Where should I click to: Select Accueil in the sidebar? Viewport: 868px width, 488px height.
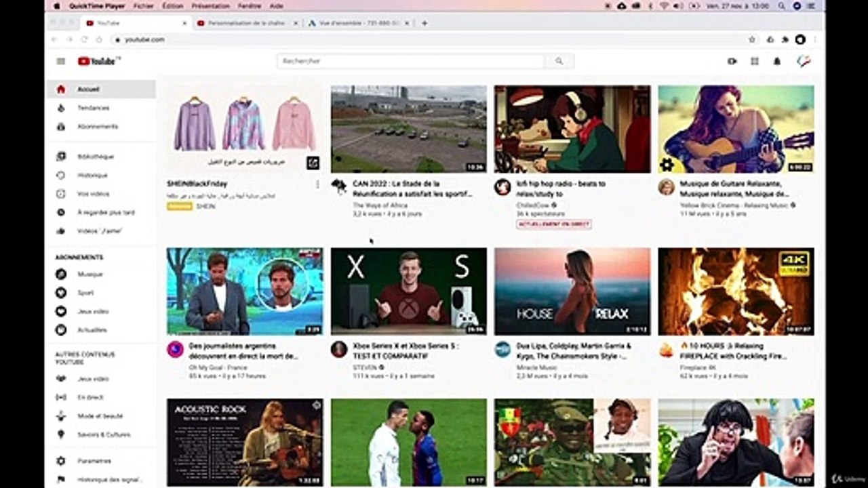tap(101, 89)
